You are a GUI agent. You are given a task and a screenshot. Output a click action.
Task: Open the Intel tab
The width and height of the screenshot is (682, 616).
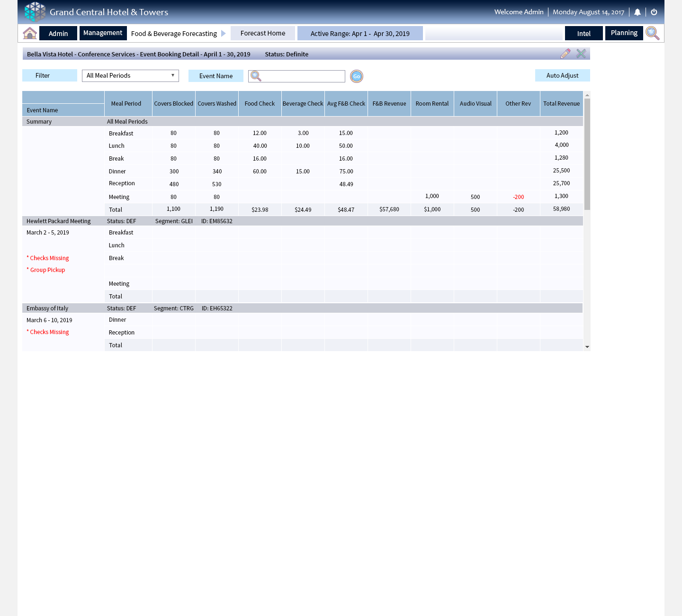tap(583, 34)
